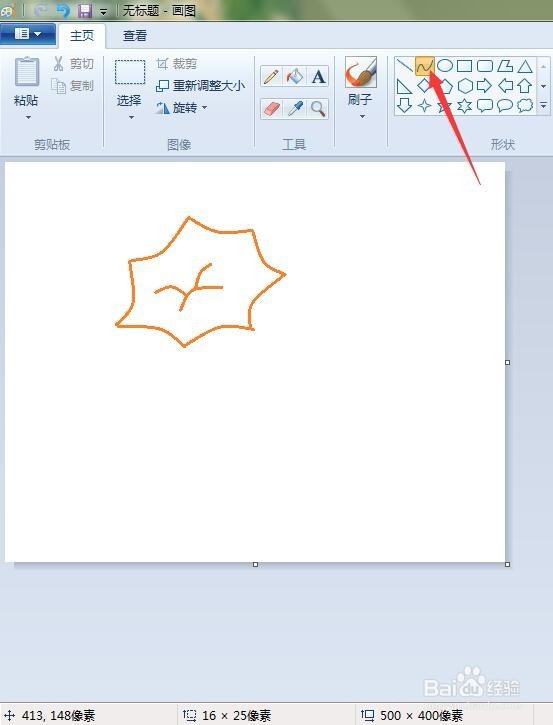Click the '16 × 25像素' selection size readout
This screenshot has height=725, width=553.
(236, 715)
